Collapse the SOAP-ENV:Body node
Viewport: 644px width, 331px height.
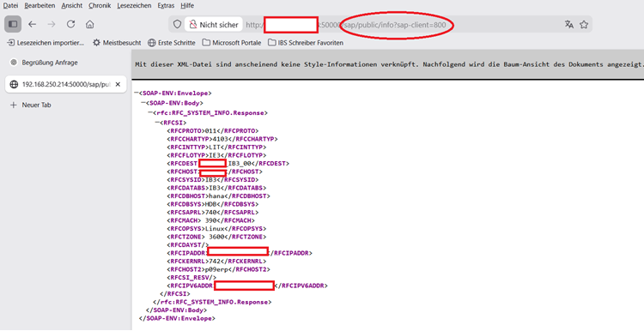(143, 103)
